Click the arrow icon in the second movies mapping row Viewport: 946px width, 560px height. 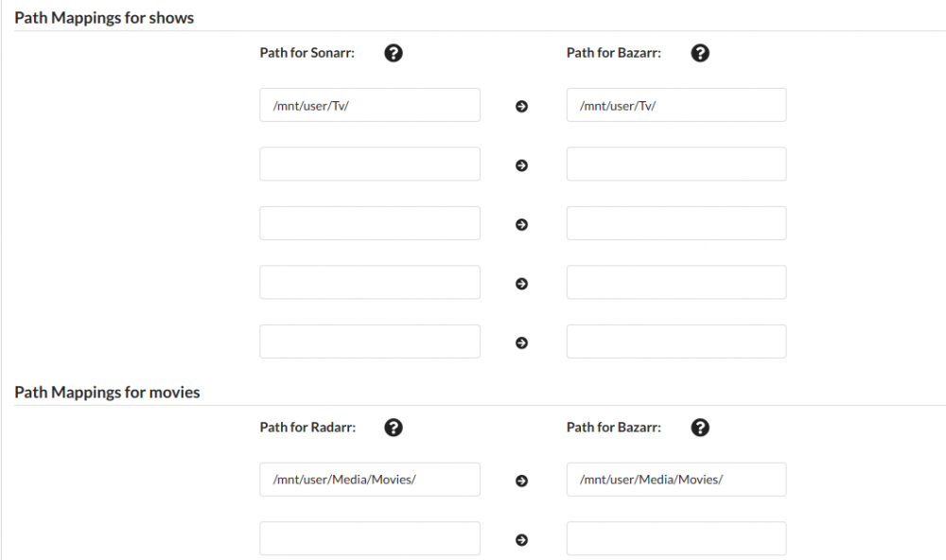[522, 540]
